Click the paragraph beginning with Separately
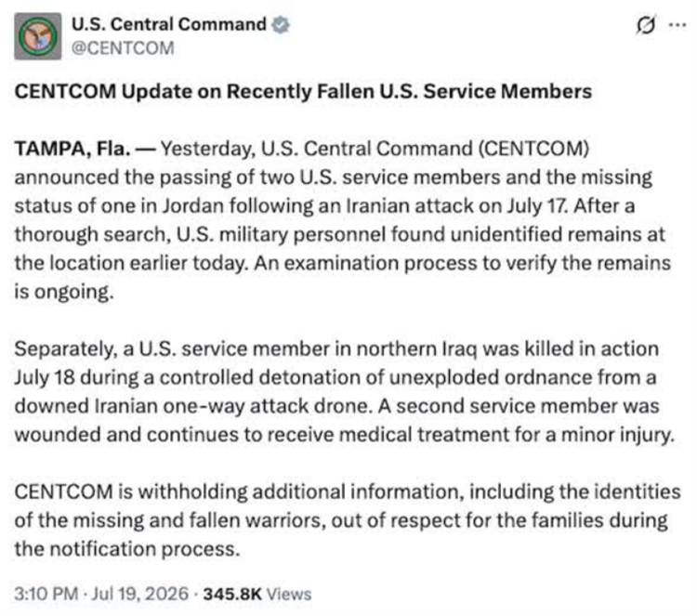 click(x=345, y=391)
